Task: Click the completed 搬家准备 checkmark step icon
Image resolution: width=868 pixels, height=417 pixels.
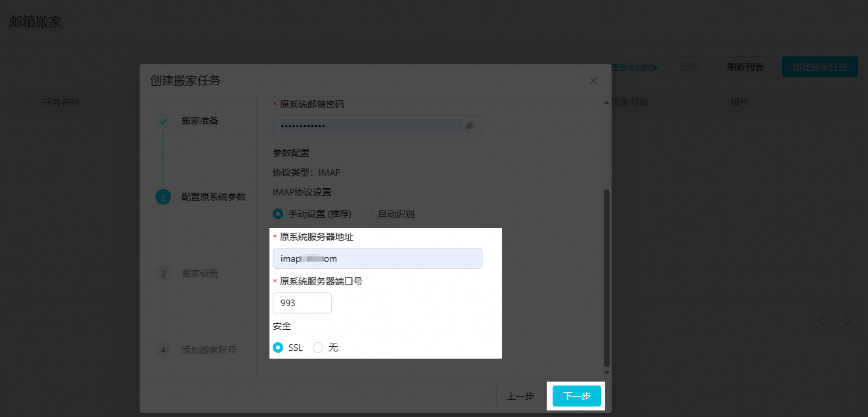Action: 163,121
